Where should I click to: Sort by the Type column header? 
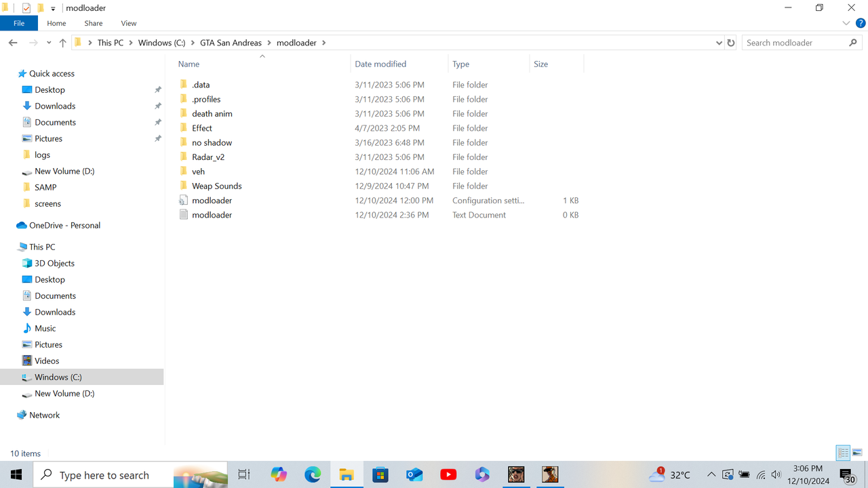point(461,64)
